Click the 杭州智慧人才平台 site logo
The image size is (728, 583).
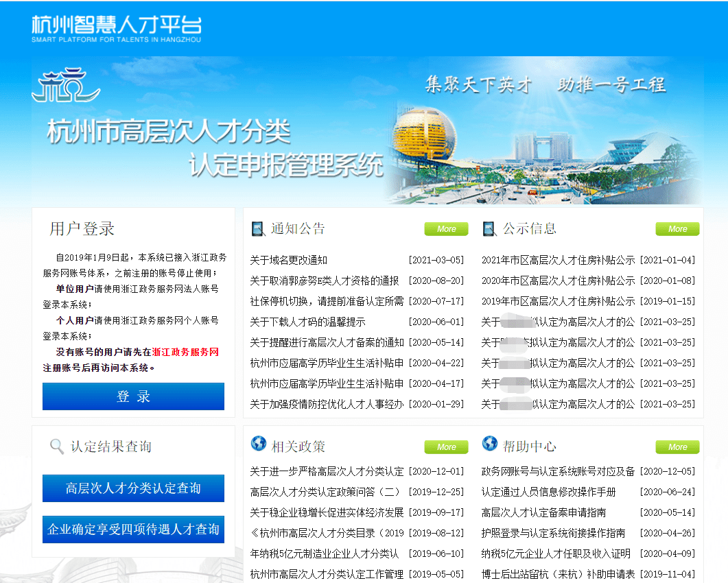click(x=117, y=29)
